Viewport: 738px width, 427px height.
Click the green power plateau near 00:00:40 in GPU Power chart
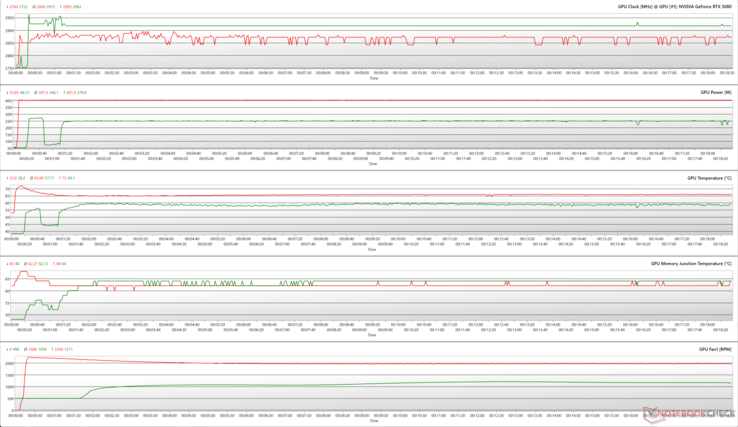pyautogui.click(x=36, y=118)
